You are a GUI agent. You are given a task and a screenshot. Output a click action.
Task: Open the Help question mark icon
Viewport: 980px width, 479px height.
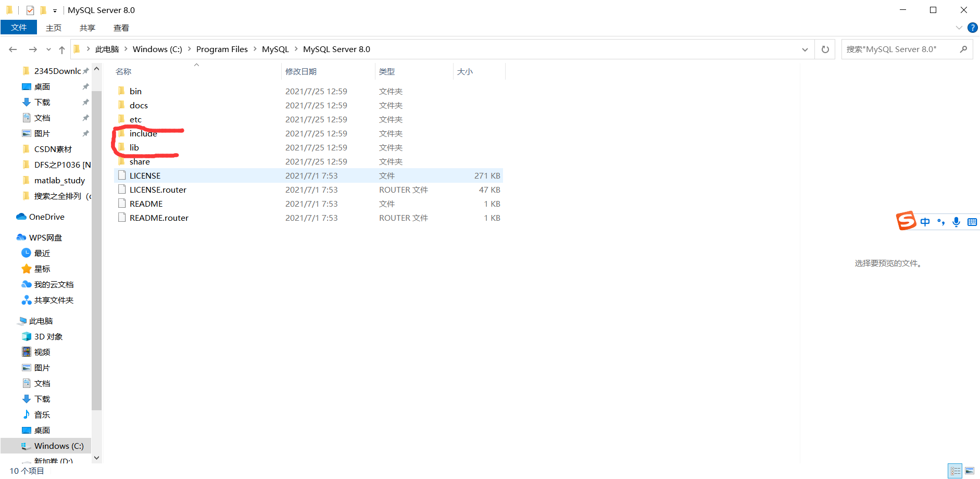coord(972,28)
